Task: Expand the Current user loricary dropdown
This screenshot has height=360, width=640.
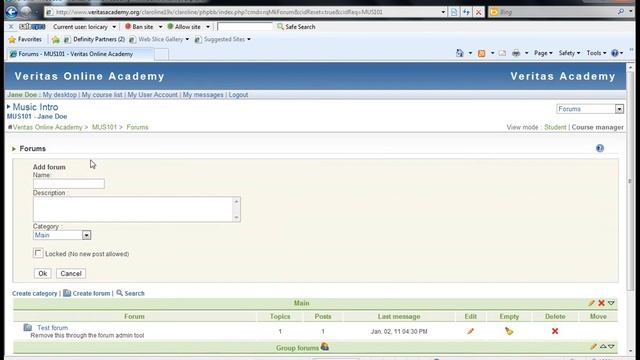Action: [x=114, y=27]
